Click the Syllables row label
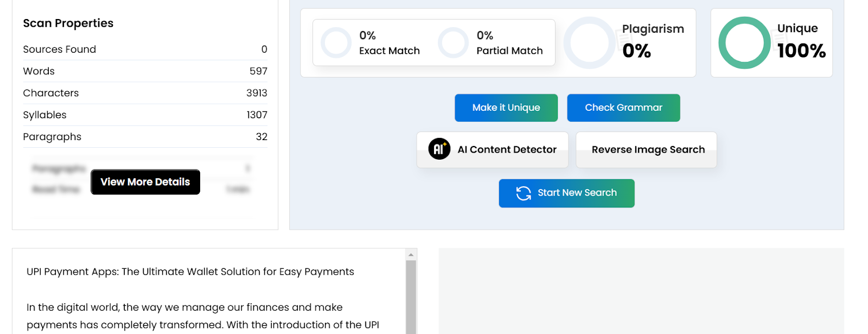The image size is (868, 334). click(44, 115)
